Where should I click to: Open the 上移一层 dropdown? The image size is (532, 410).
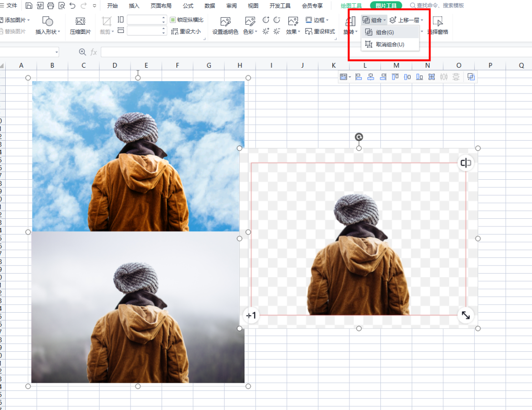[x=407, y=20]
